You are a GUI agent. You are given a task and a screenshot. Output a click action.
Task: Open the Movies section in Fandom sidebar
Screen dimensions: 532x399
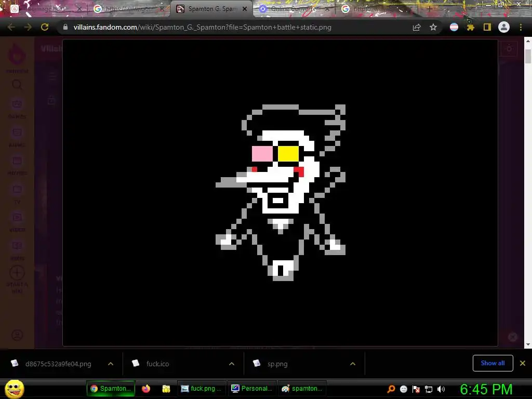[x=17, y=165]
